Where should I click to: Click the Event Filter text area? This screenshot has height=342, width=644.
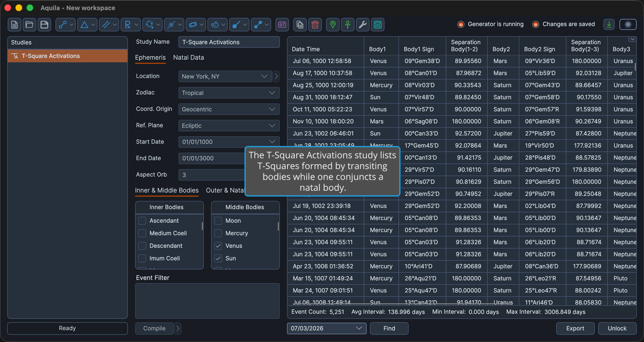207,301
